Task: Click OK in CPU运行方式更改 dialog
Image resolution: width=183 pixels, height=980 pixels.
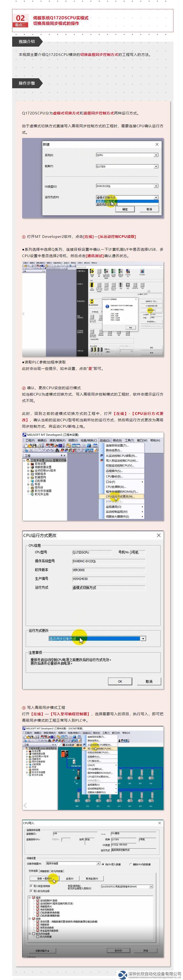Action: (x=120, y=681)
